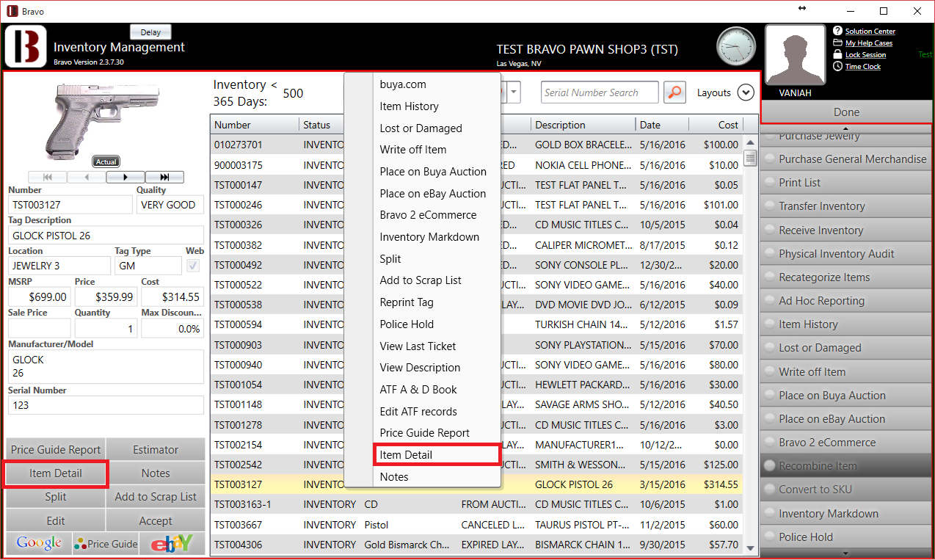The width and height of the screenshot is (935, 560).
Task: Choose Reprint Tag from context menu
Action: pos(436,302)
